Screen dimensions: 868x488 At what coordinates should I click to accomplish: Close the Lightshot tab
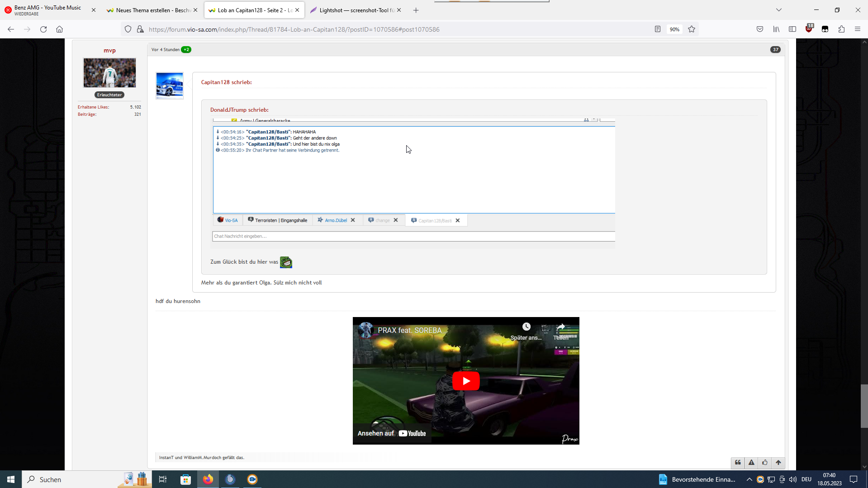[x=399, y=10]
